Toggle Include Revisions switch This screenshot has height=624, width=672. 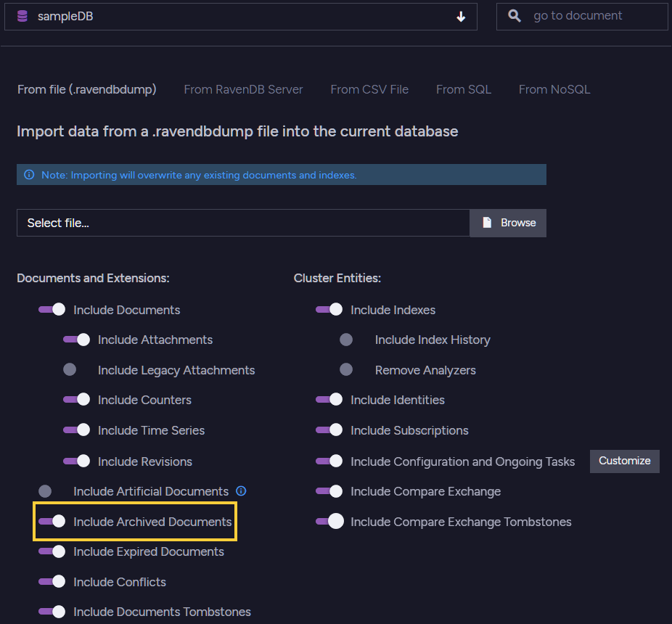pos(76,461)
